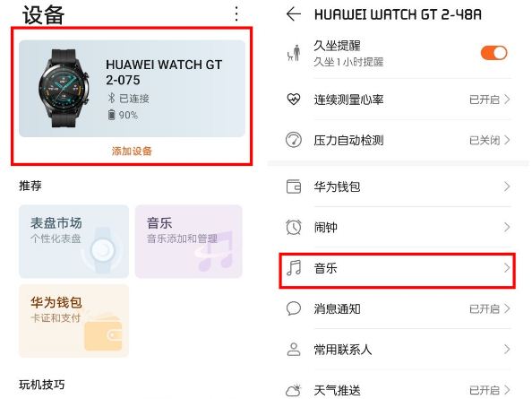Expand 压力自动检测 chevron arrow
Screen dimensions: 532x399
pyautogui.click(x=507, y=140)
